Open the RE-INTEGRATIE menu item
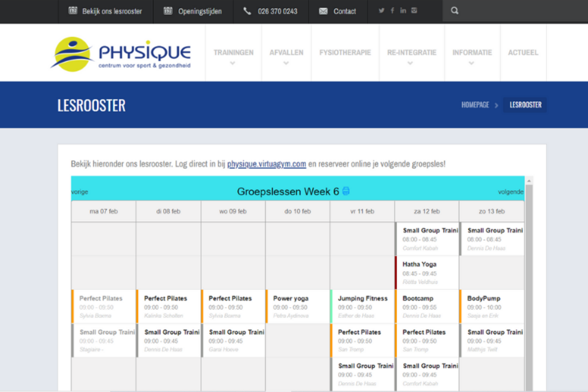The width and height of the screenshot is (588, 392). 412,52
